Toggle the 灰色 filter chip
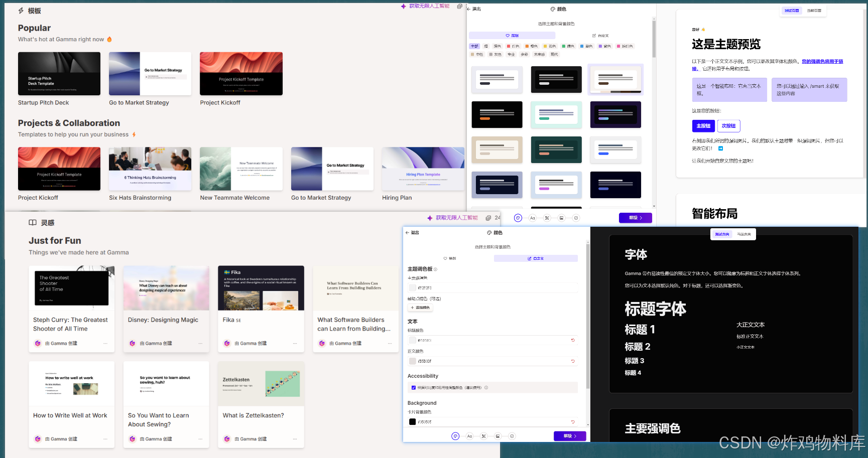 tap(495, 54)
